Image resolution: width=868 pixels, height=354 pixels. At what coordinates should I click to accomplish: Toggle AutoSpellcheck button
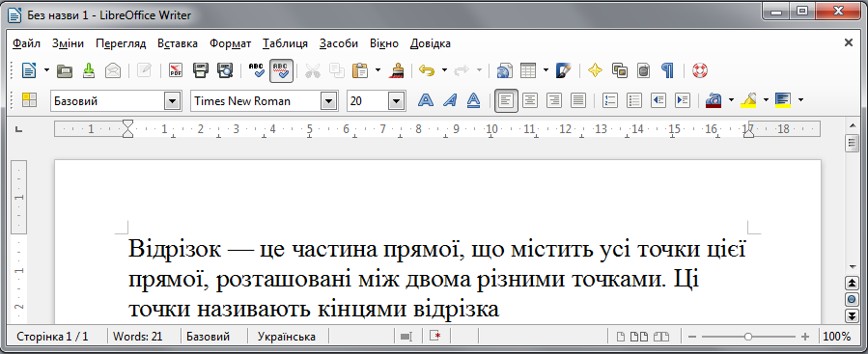tap(281, 70)
